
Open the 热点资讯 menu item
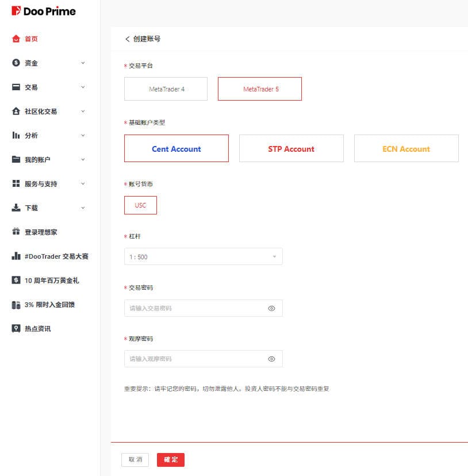(38, 329)
